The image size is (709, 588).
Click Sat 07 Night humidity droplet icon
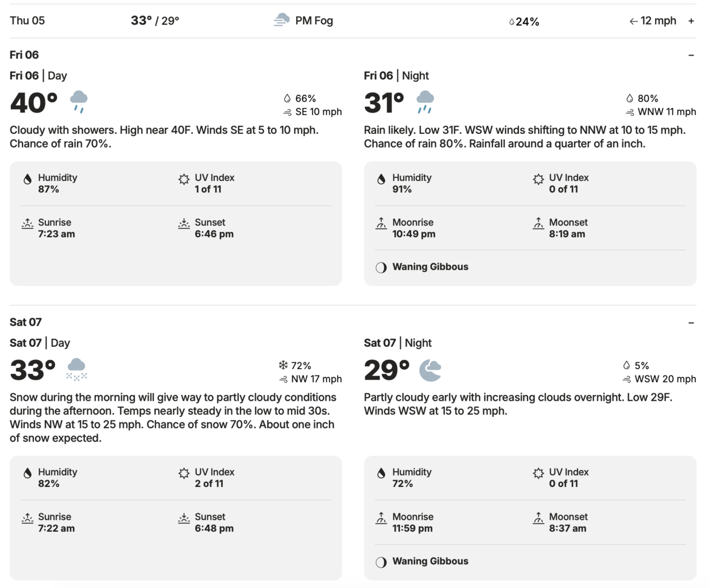click(381, 473)
